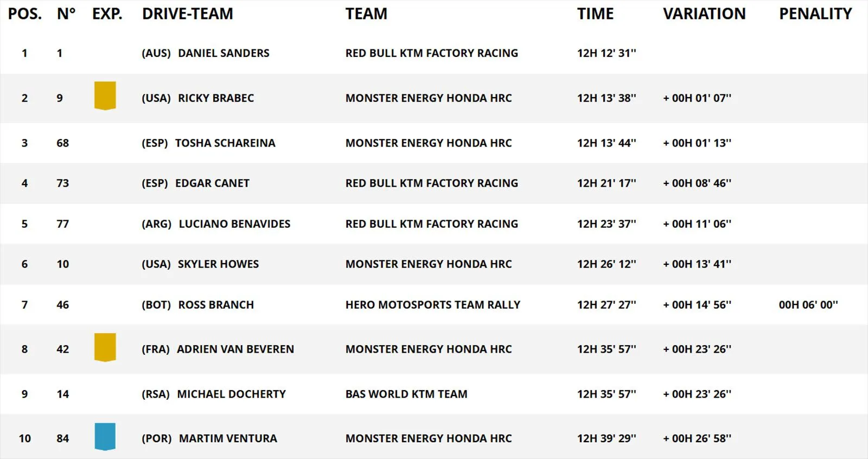Click Ricky Brabec's yellow experience badge
Image resolution: width=868 pixels, height=459 pixels.
(105, 96)
